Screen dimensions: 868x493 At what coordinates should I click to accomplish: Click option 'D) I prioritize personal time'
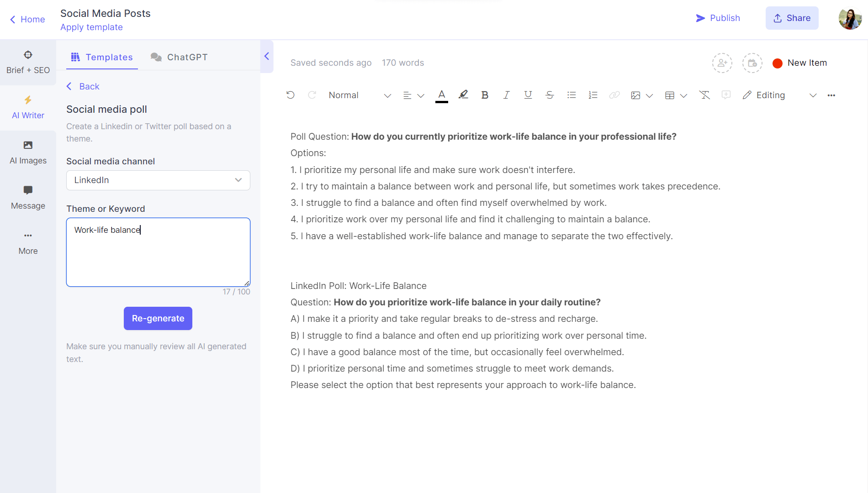452,368
